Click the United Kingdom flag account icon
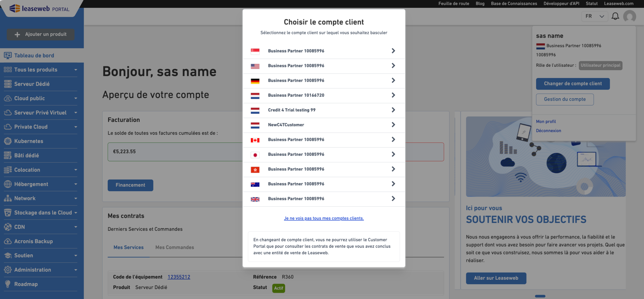Image resolution: width=644 pixels, height=299 pixels. pos(255,199)
